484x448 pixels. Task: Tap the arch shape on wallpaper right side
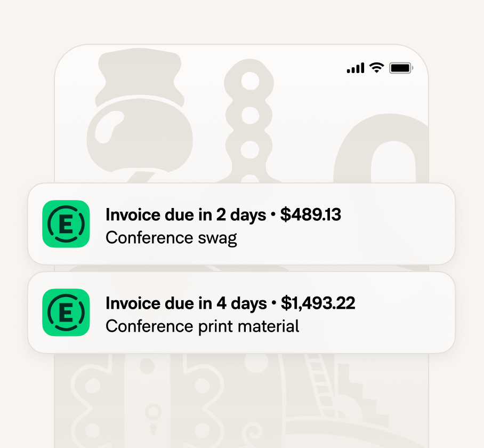pos(381,148)
